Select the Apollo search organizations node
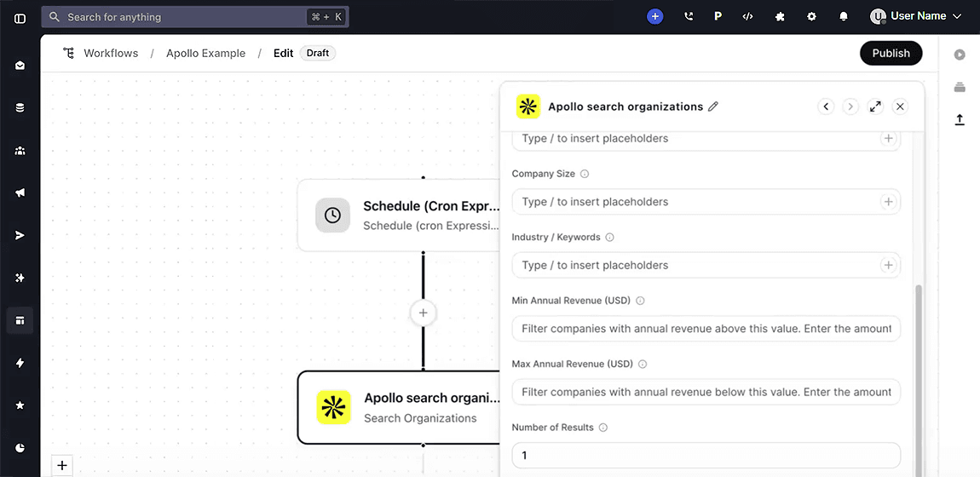Screen dimensions: 980x477 399,408
